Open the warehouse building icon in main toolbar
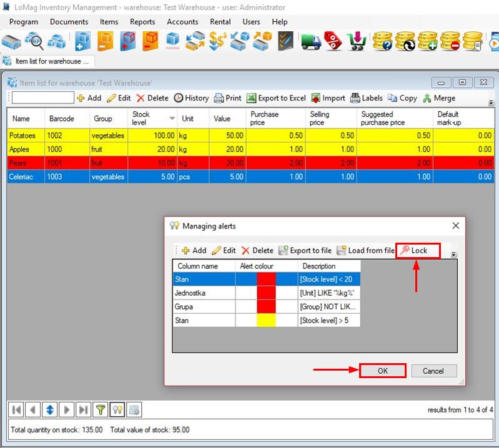The width and height of the screenshot is (499, 448). pos(11,42)
